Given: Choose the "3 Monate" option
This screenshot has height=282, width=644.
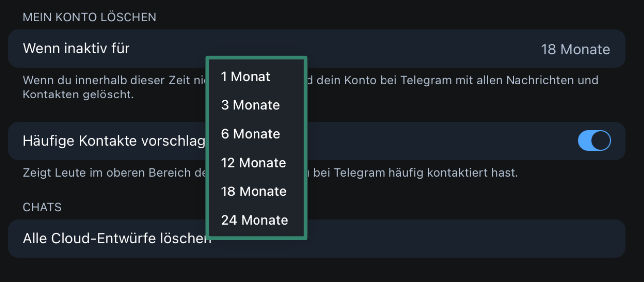Looking at the screenshot, I should click(x=250, y=105).
